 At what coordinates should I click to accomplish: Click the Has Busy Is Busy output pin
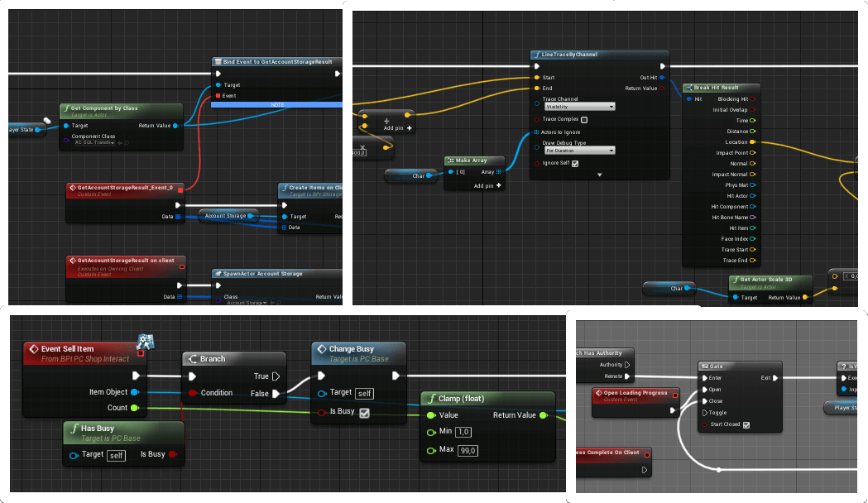(x=173, y=454)
